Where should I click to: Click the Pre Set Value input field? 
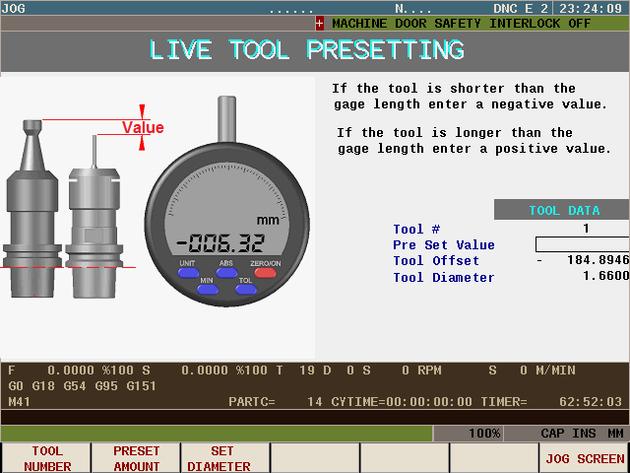coord(582,244)
